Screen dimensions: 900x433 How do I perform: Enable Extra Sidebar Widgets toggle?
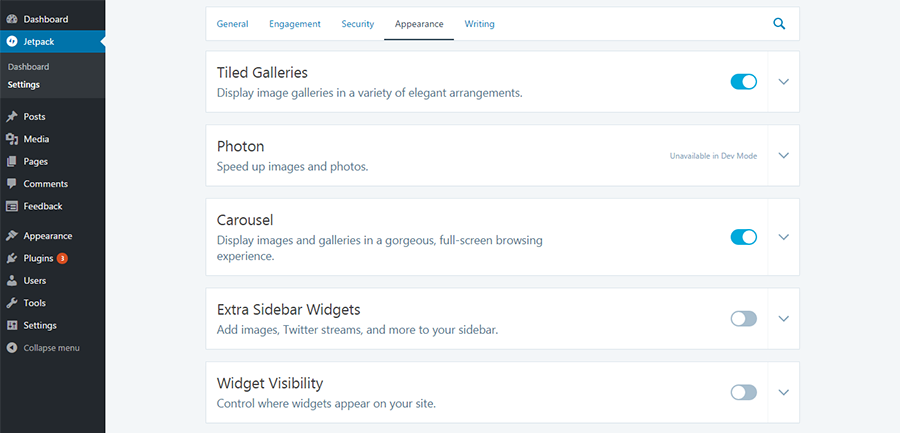pyautogui.click(x=744, y=319)
